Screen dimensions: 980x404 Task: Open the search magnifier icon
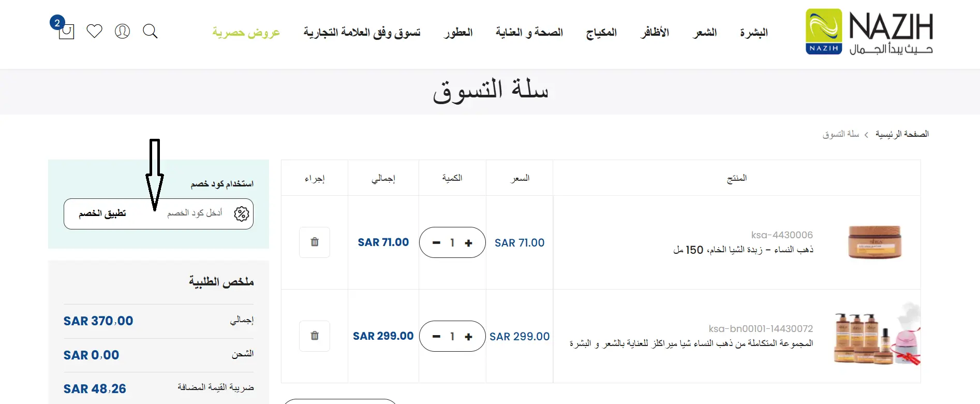pyautogui.click(x=150, y=31)
